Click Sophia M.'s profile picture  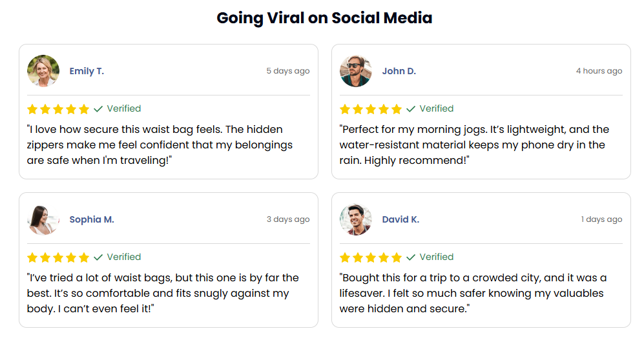tap(43, 219)
